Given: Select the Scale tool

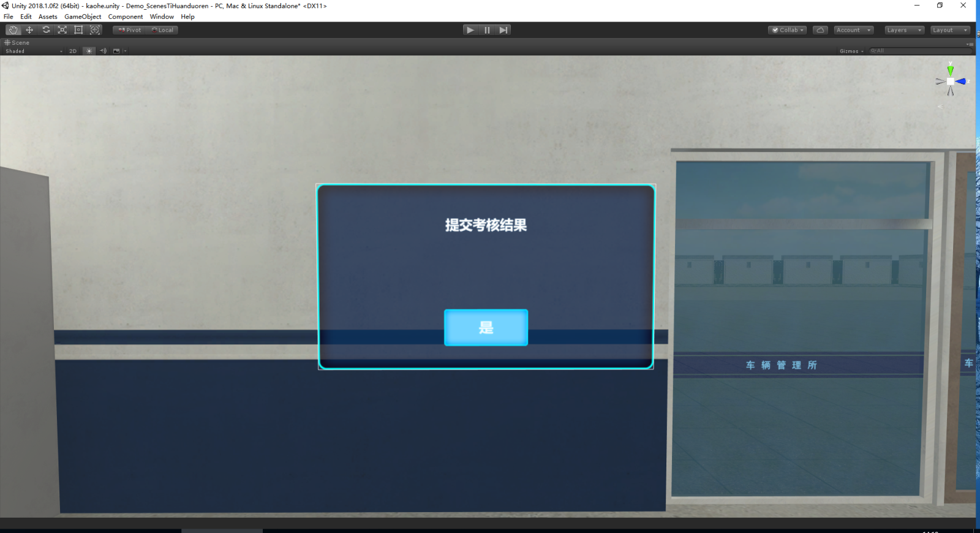Looking at the screenshot, I should 62,30.
